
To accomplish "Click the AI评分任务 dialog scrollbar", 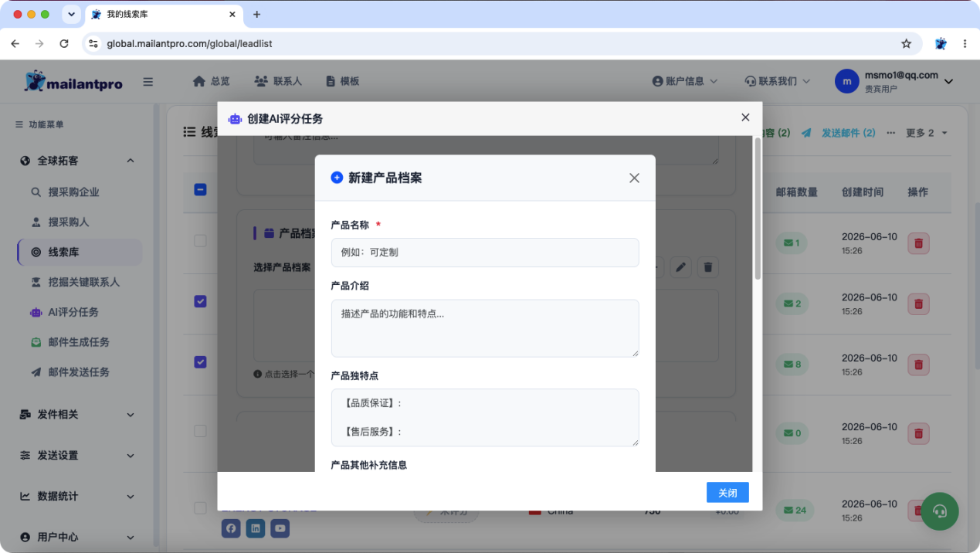I will (x=758, y=209).
